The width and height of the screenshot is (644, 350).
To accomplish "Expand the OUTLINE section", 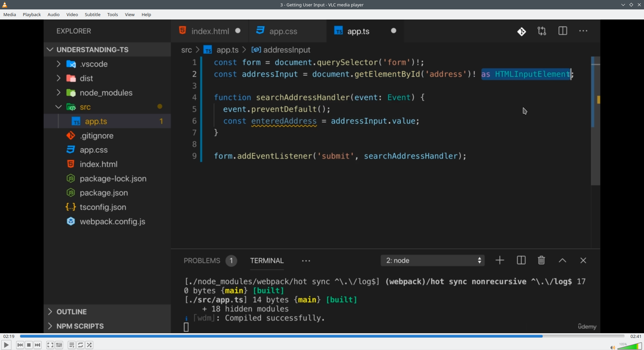I will click(x=107, y=312).
